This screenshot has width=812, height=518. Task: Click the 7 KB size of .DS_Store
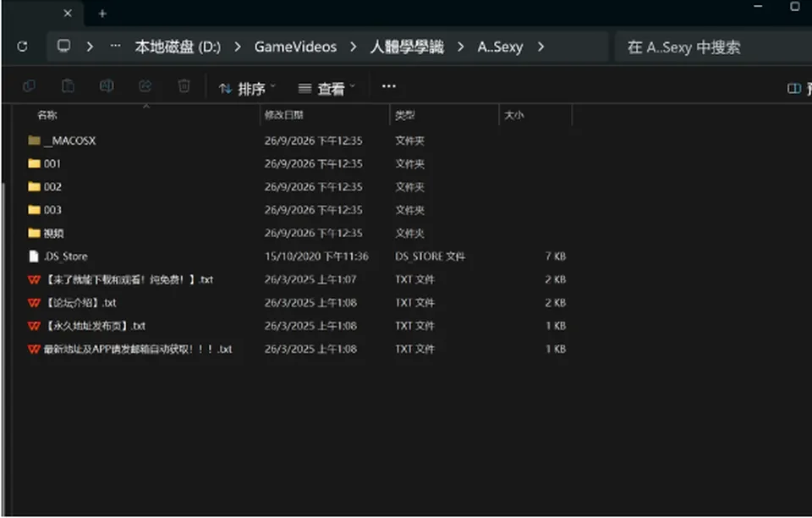(x=556, y=256)
